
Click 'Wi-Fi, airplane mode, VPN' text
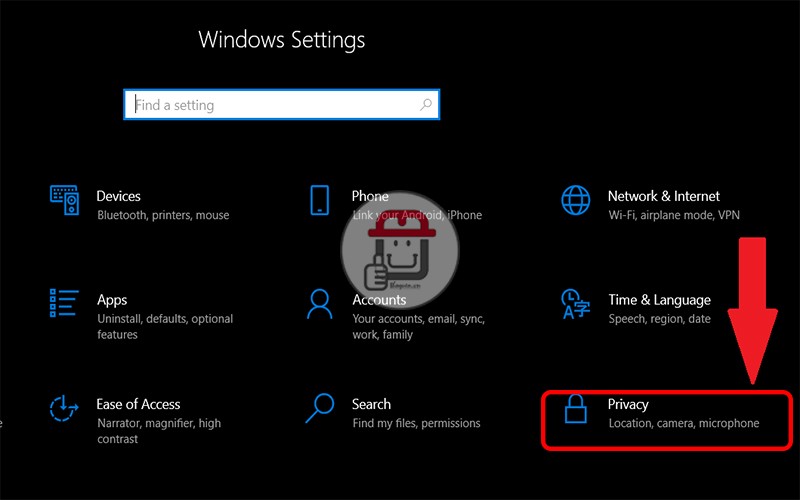674,215
